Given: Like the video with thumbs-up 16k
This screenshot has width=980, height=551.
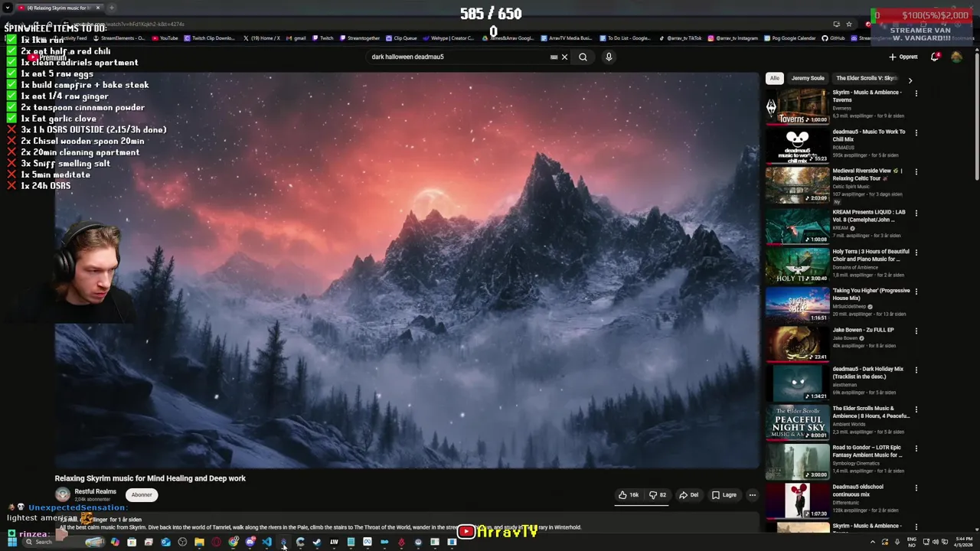Looking at the screenshot, I should 629,495.
